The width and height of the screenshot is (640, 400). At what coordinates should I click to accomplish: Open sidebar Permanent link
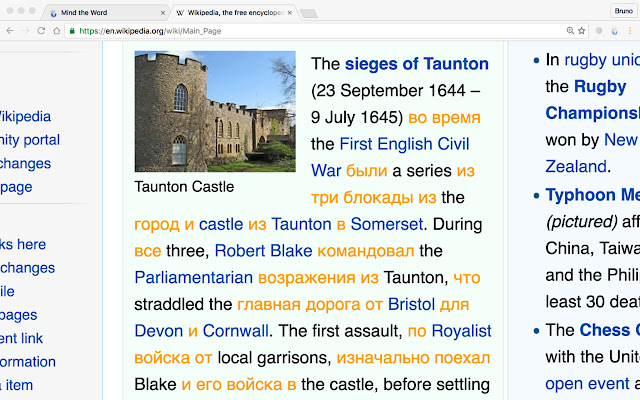pos(21,338)
